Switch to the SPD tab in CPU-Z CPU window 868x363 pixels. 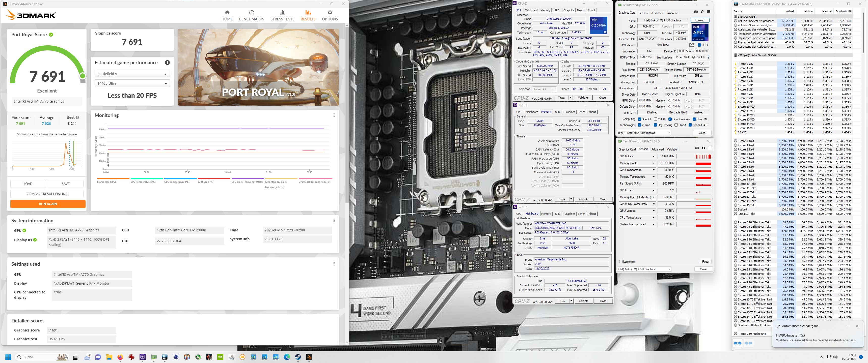coord(557,10)
